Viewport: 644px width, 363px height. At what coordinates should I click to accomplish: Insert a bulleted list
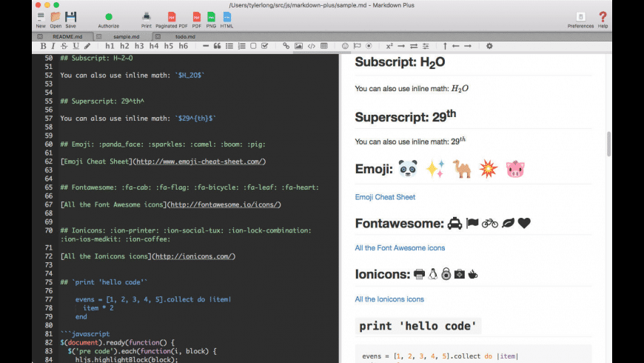pos(229,46)
